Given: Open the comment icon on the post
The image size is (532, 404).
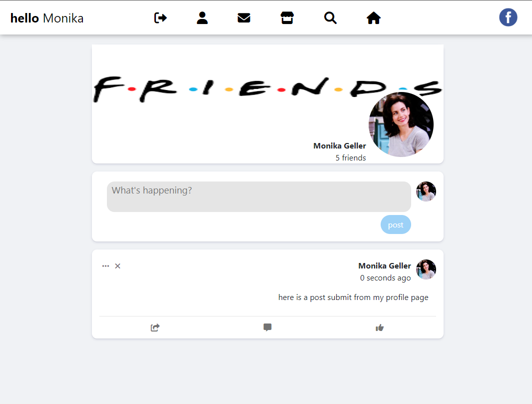Looking at the screenshot, I should pos(267,327).
